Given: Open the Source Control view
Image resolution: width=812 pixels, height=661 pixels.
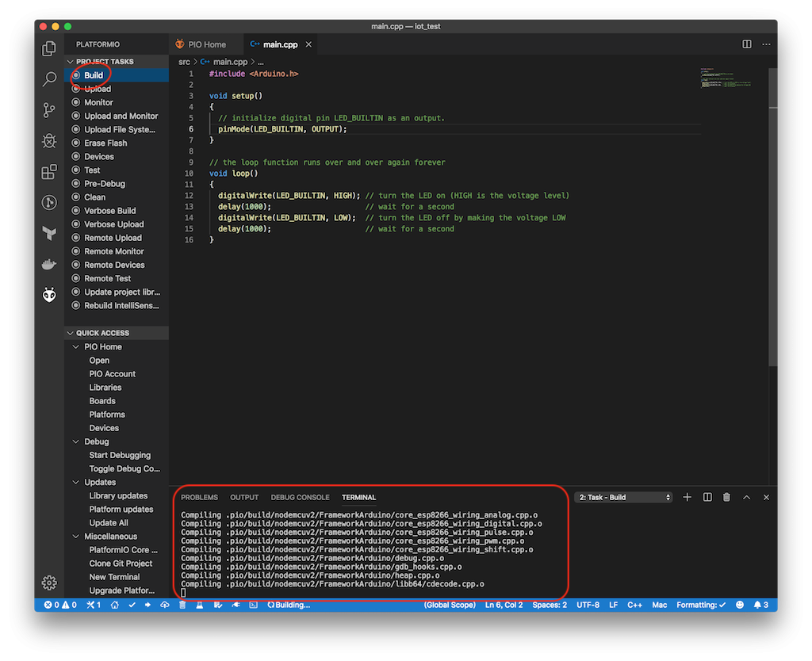Looking at the screenshot, I should (49, 109).
